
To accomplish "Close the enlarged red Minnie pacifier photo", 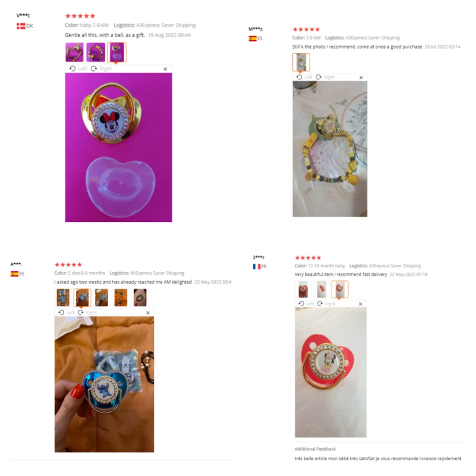I will point(360,304).
